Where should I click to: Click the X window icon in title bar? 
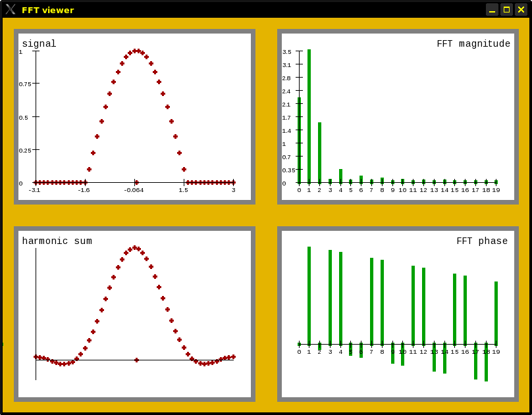pyautogui.click(x=11, y=9)
